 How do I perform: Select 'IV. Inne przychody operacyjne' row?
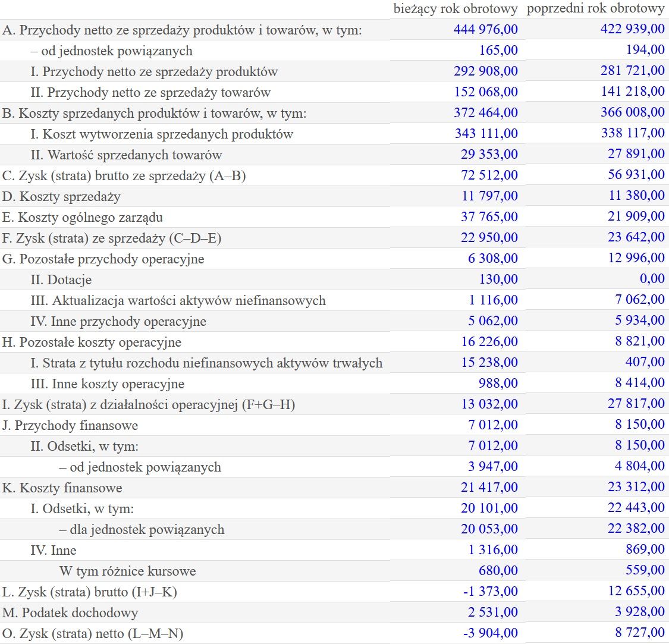(x=118, y=321)
